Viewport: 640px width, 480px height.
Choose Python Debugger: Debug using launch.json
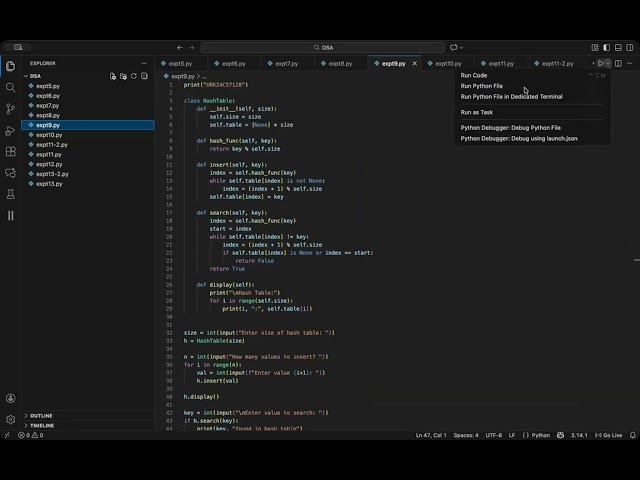point(519,138)
